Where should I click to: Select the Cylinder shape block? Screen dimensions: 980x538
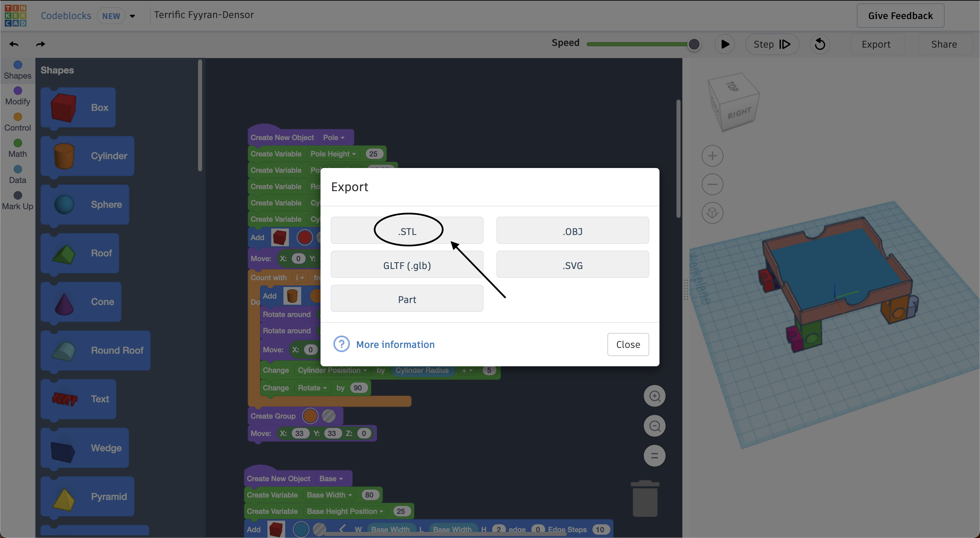click(x=87, y=156)
